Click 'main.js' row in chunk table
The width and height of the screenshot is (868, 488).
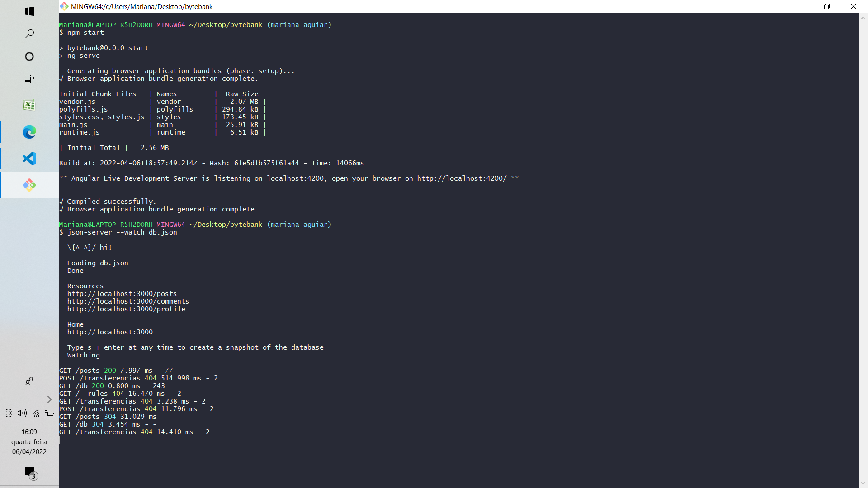click(x=162, y=125)
